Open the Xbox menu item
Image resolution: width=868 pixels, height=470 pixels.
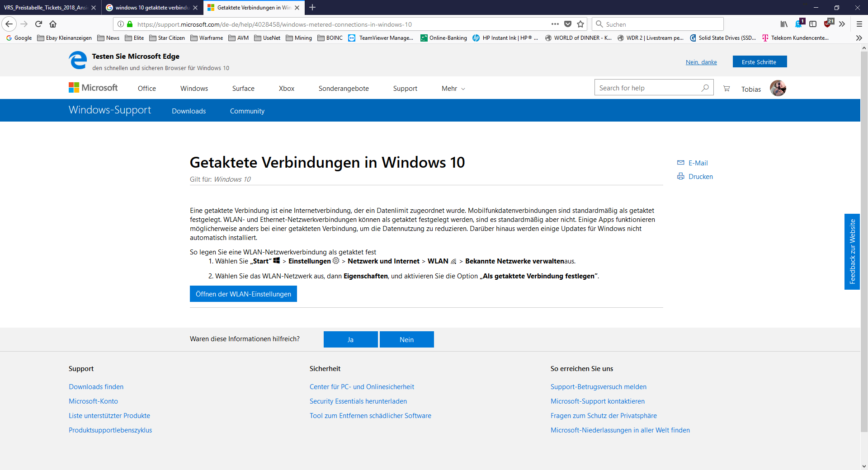pos(287,89)
